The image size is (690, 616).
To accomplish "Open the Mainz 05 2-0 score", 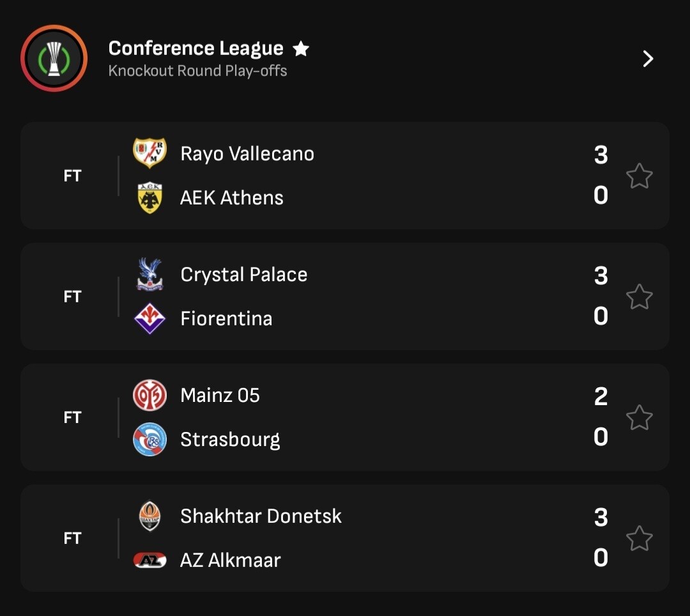I will (x=601, y=417).
